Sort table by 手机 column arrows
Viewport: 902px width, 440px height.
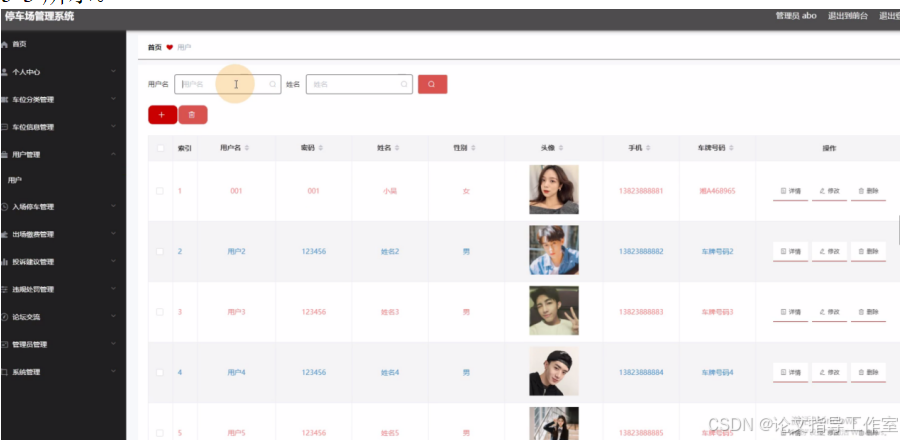(648, 148)
